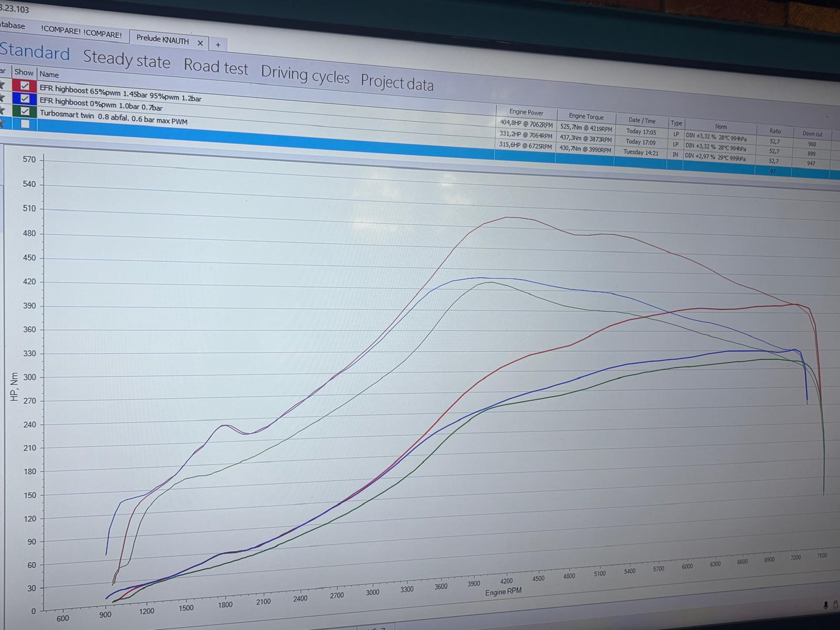Open the Project data section
This screenshot has height=630, width=840.
click(397, 83)
